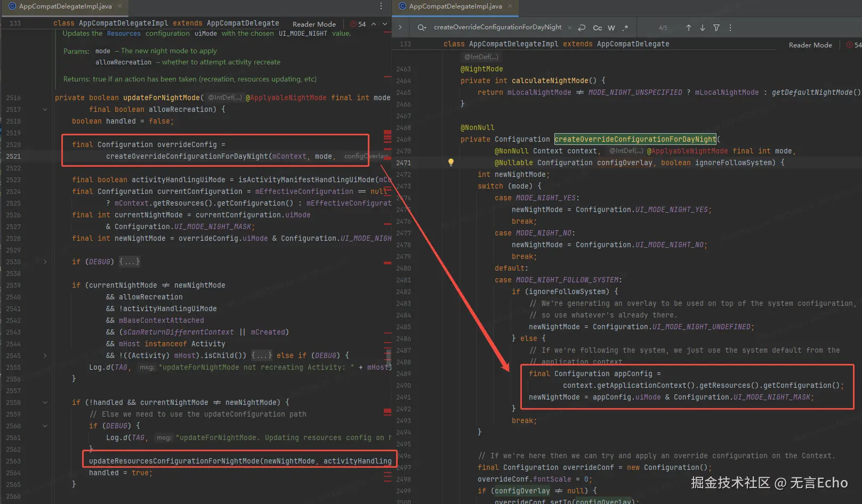Jump to next search occurrence
Viewport: 862px width, 504px height.
703,28
